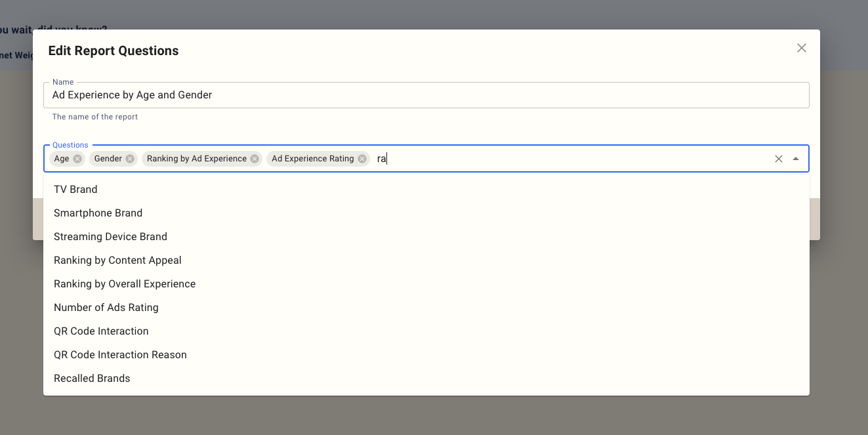Image resolution: width=868 pixels, height=435 pixels.
Task: Pick Streaming Device Brand option
Action: pyautogui.click(x=110, y=237)
